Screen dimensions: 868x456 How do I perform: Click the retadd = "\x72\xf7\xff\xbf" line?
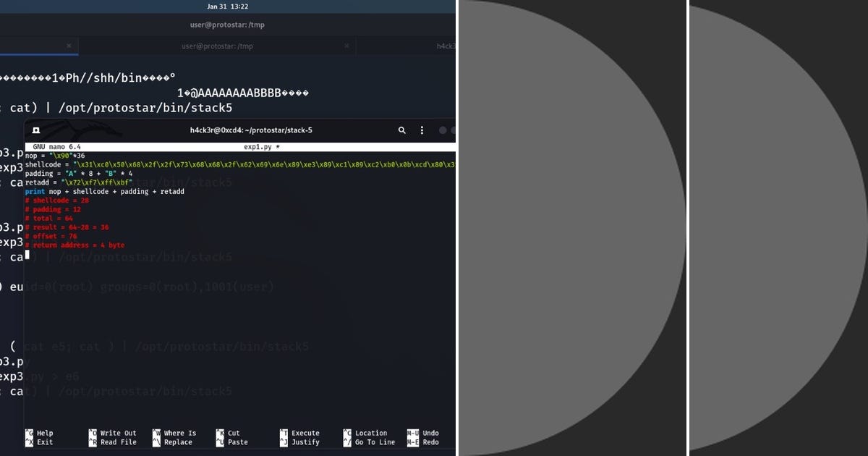[79, 182]
